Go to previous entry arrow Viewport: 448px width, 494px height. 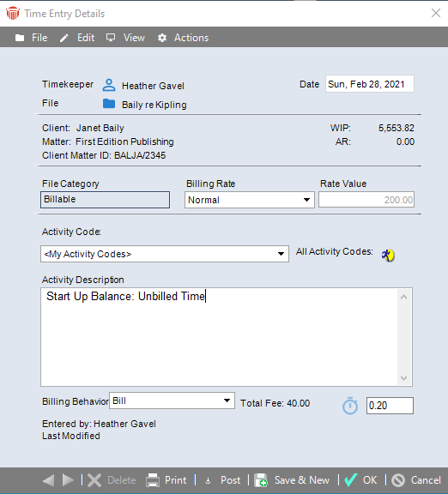coord(48,480)
